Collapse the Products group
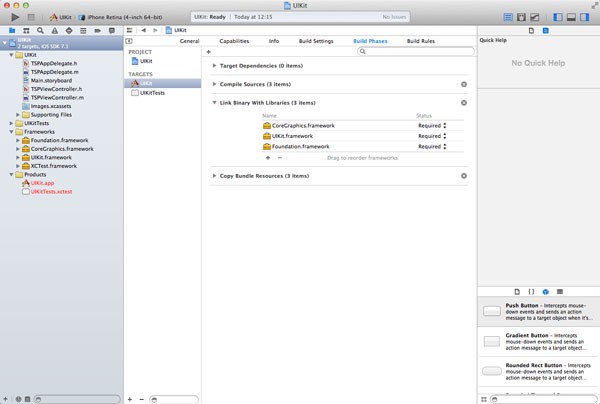The width and height of the screenshot is (600, 404). click(x=11, y=174)
